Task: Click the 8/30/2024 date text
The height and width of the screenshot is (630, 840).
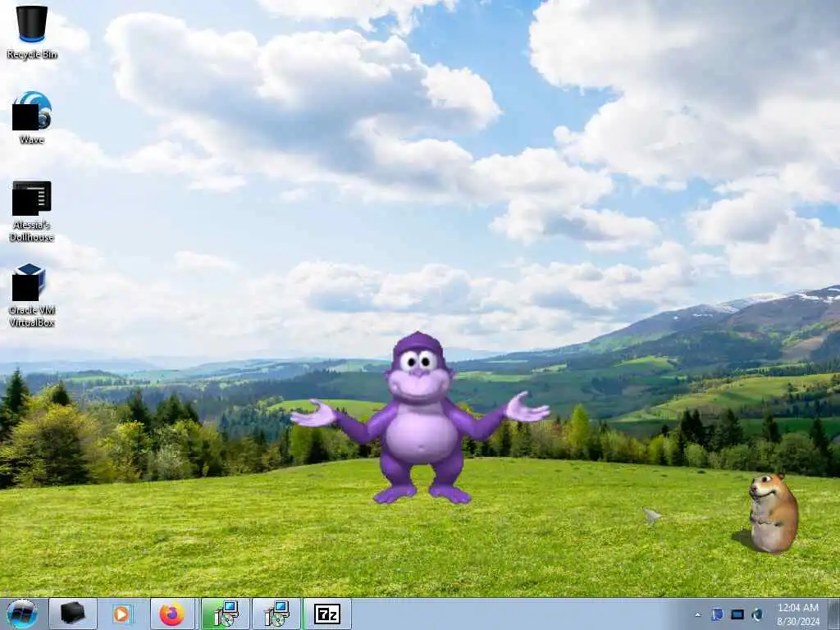Action: [x=798, y=622]
